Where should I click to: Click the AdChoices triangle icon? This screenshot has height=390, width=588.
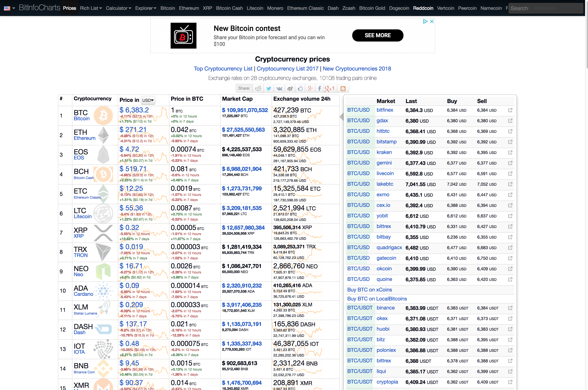(x=425, y=21)
